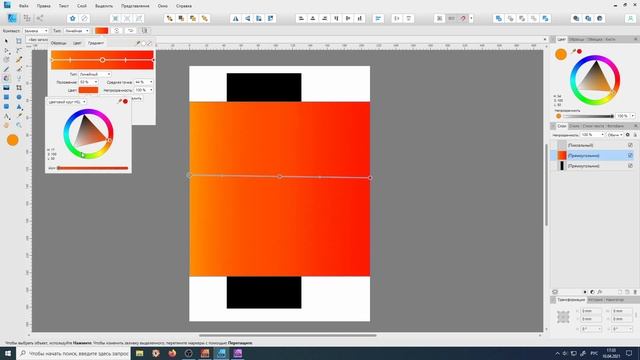
Task: Toggle edit all layers icon
Action: tap(555, 292)
